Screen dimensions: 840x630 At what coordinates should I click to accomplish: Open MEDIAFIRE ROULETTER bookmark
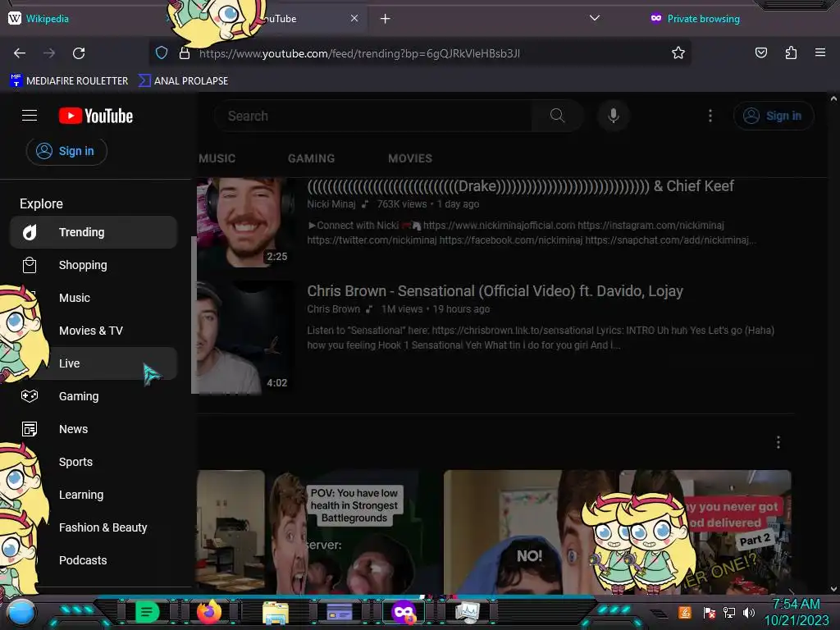click(x=69, y=81)
